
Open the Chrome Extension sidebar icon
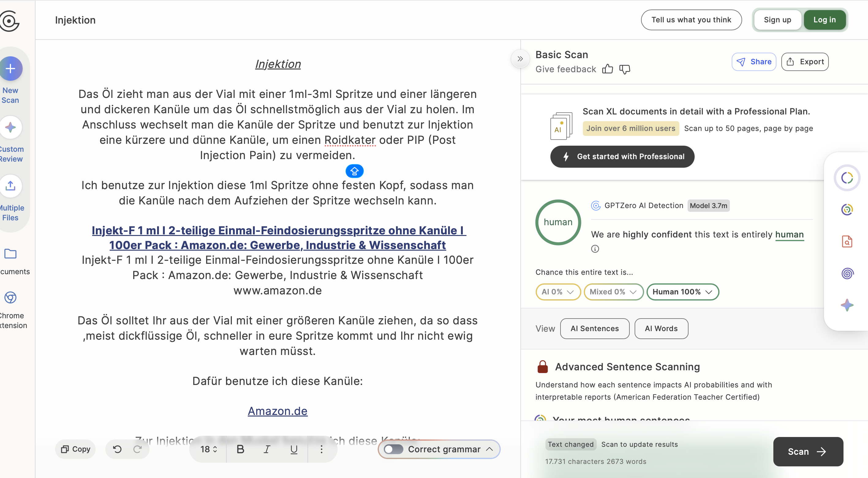(11, 297)
